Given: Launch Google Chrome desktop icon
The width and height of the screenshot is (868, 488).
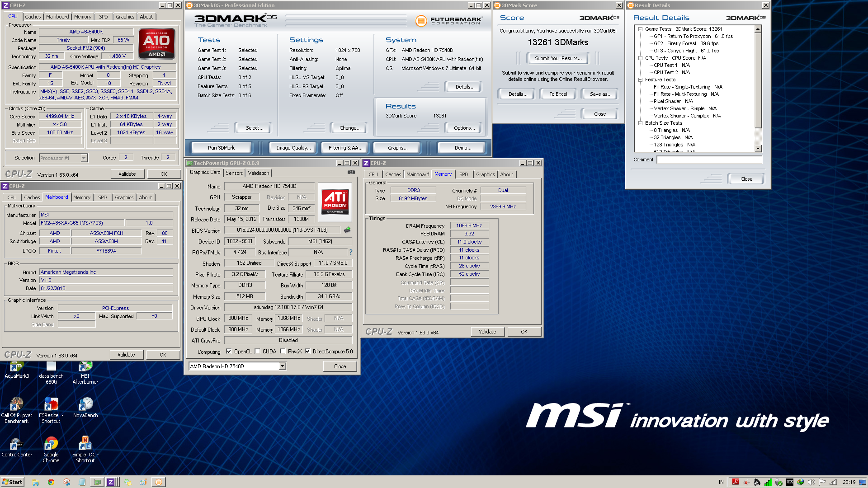Looking at the screenshot, I should 51,450.
